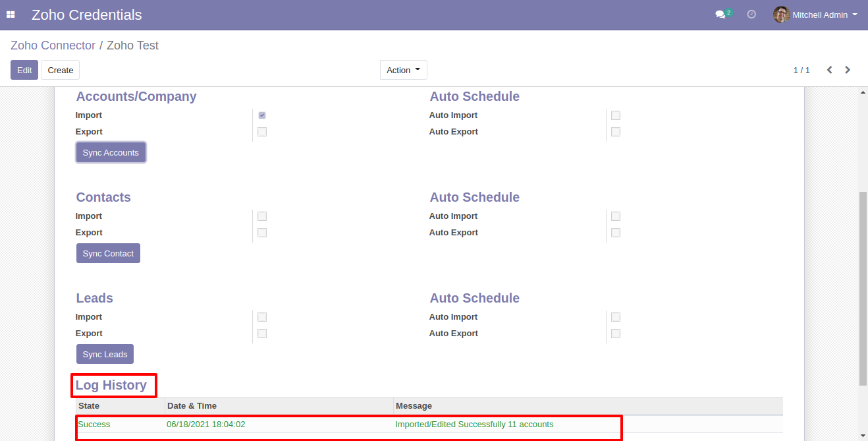868x441 pixels.
Task: Go to previous record arrow
Action: (x=830, y=70)
